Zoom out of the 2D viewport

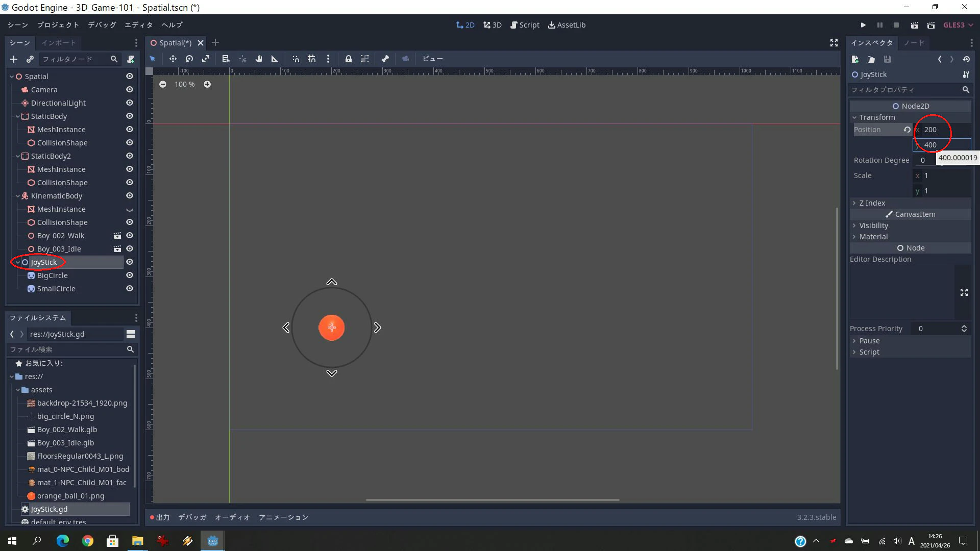(x=162, y=84)
